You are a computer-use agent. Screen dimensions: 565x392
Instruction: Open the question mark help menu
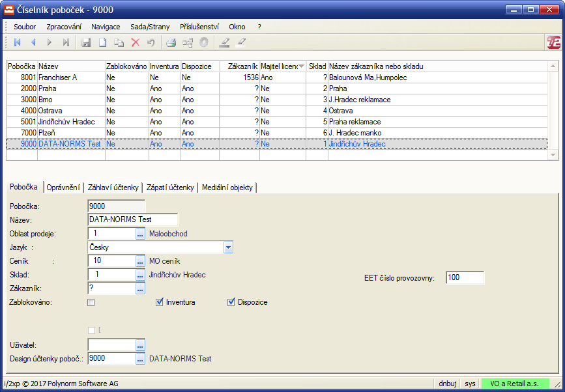coord(259,27)
